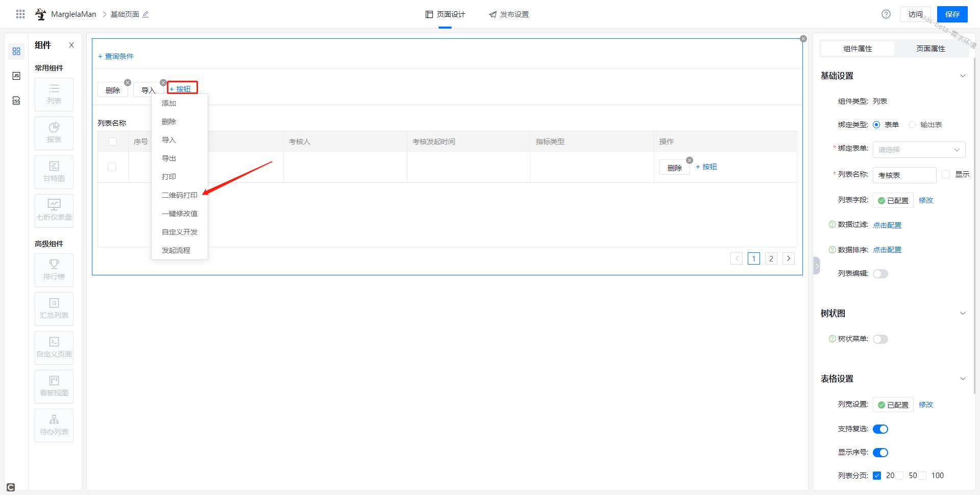Check the 显示 list name checkbox
This screenshot has height=495, width=980.
click(946, 174)
